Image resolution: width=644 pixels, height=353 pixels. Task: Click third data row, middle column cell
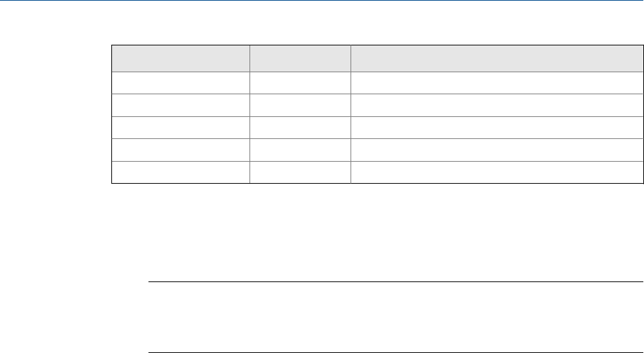[300, 128]
